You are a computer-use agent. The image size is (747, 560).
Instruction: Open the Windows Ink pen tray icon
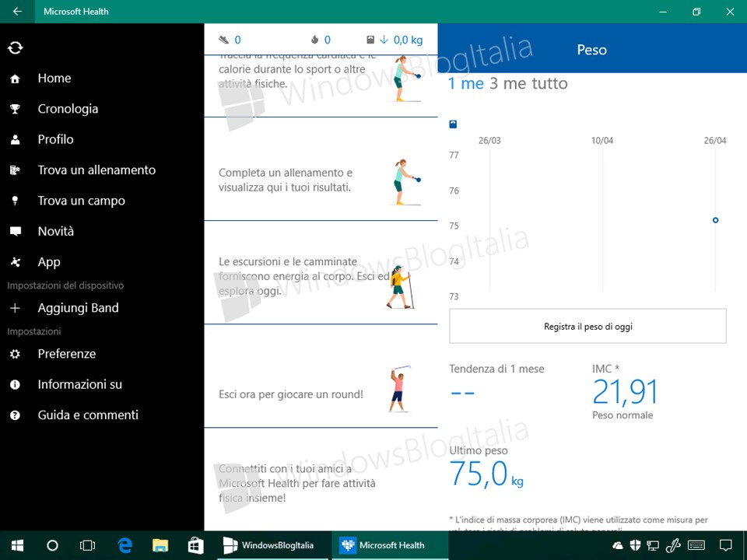[x=672, y=545]
